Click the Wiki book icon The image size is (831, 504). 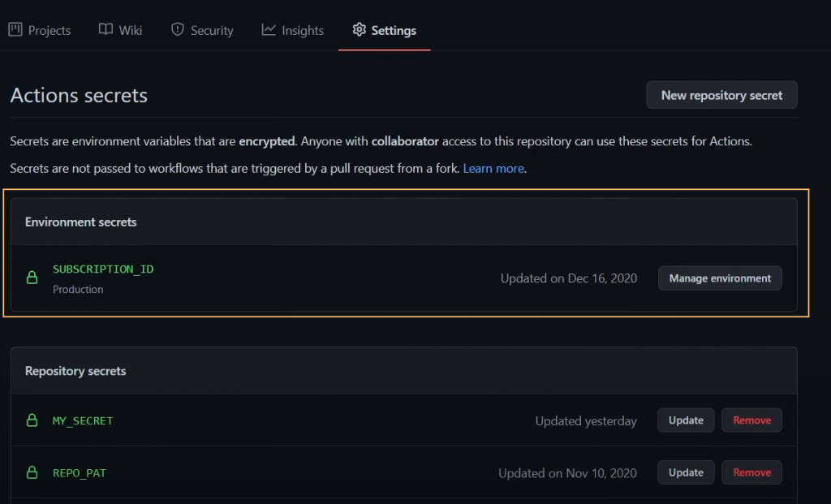(x=105, y=30)
